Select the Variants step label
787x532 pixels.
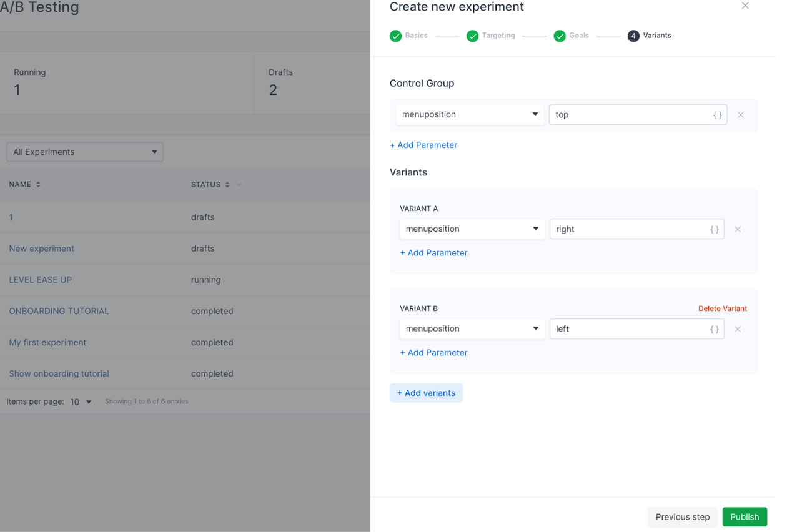657,36
